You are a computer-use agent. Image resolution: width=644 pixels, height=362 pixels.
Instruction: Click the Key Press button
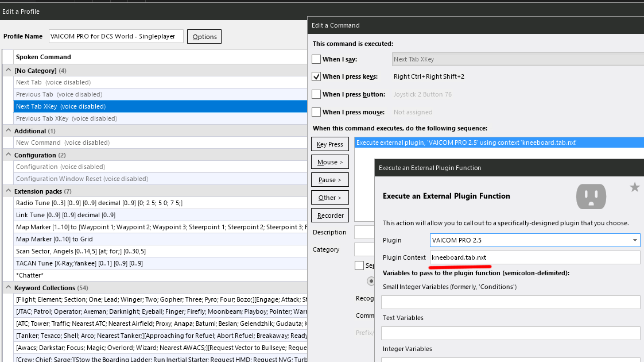pos(330,144)
